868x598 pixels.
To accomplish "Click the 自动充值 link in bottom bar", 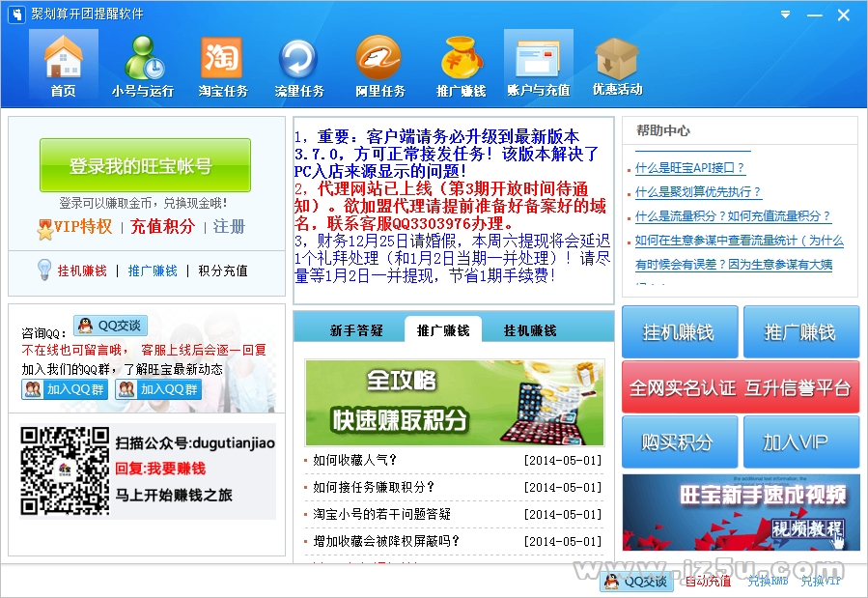I will tap(708, 581).
